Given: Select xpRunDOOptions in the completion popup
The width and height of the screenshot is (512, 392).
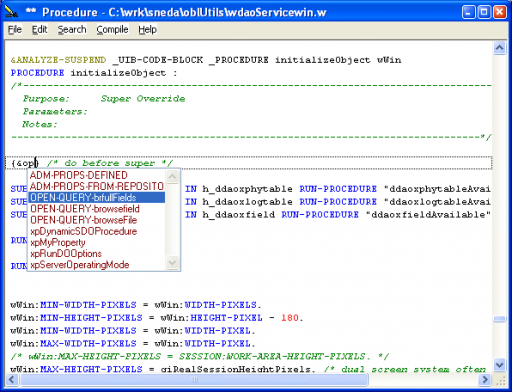Looking at the screenshot, I should click(x=96, y=254).
